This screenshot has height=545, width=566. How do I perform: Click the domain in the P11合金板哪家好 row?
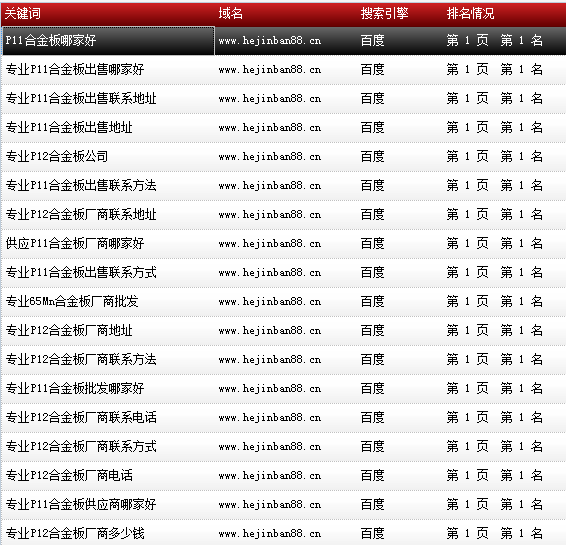pos(270,41)
